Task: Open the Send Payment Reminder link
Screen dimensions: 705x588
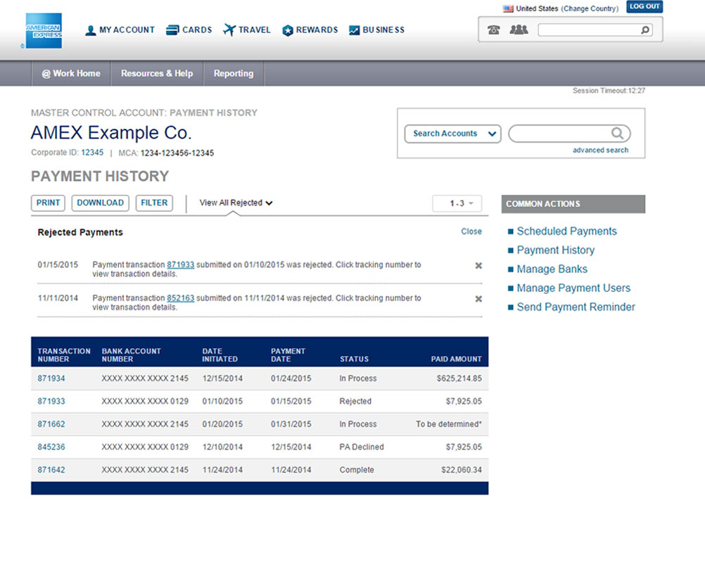Action: click(x=576, y=307)
